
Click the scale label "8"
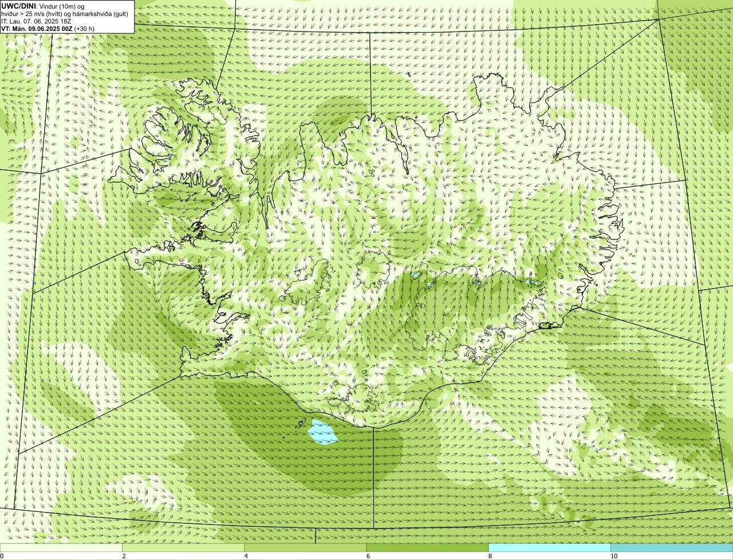490,556
